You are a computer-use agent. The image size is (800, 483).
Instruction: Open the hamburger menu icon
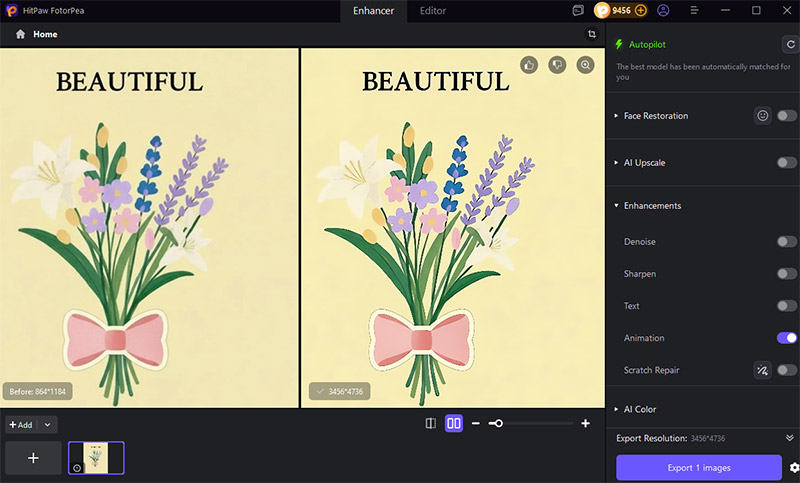pos(694,10)
